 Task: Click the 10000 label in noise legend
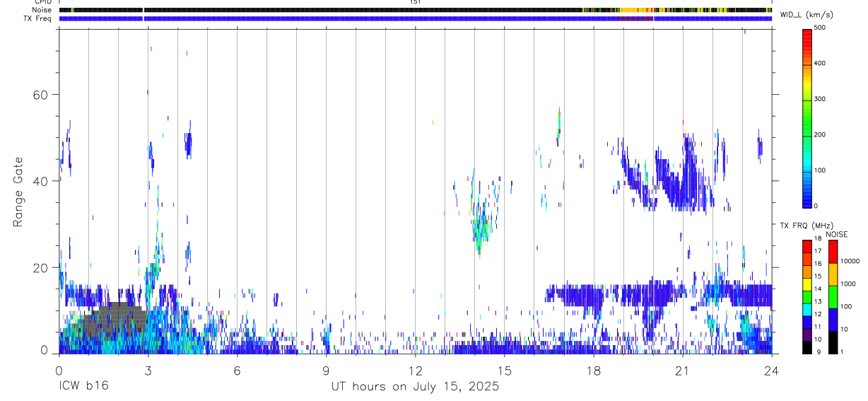850,260
